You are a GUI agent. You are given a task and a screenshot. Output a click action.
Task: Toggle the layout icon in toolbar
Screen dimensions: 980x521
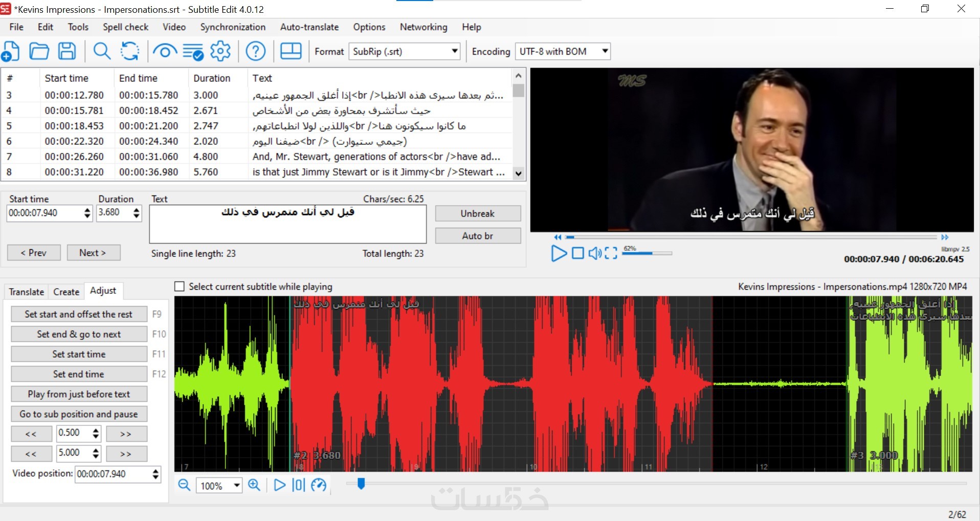coord(291,51)
